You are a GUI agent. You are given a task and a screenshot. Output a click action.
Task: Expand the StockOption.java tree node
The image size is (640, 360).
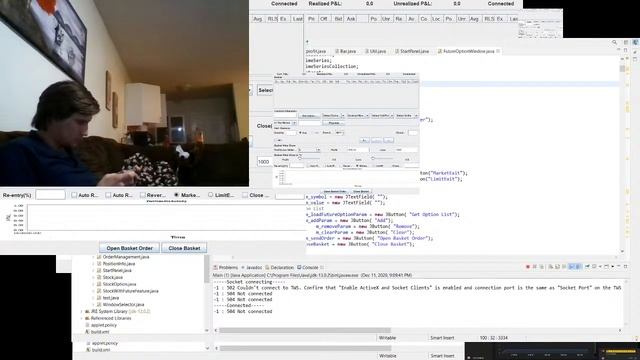coord(93,284)
